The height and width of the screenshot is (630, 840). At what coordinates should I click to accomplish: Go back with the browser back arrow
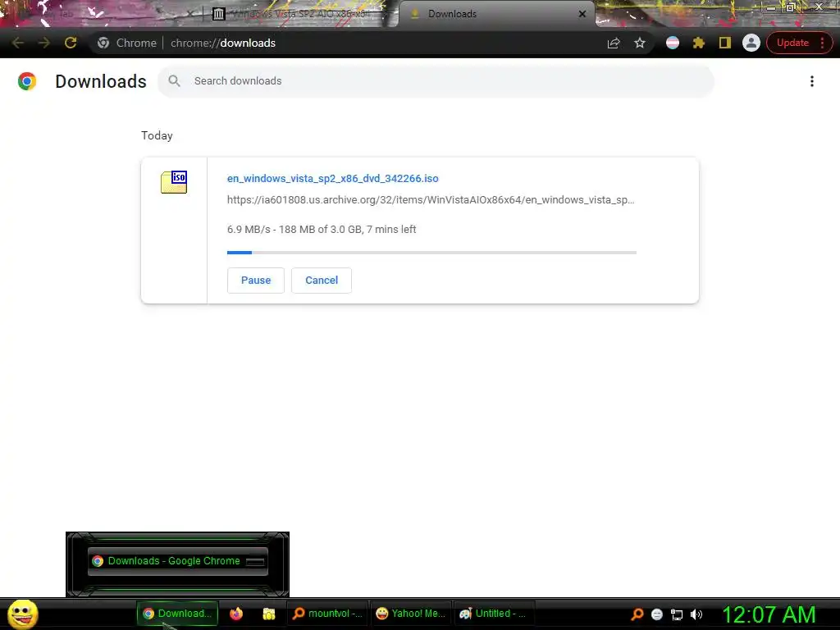18,43
